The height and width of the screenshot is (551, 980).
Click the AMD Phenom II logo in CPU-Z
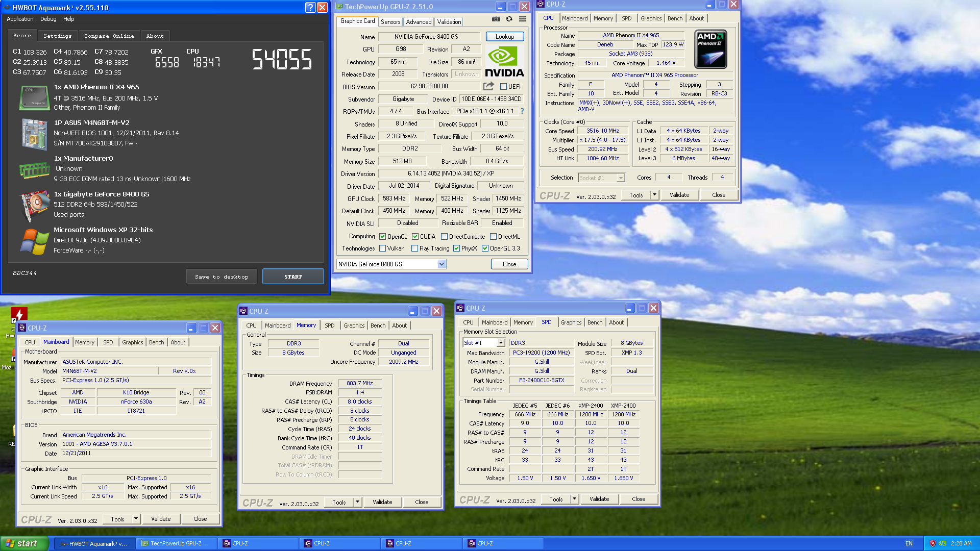(x=710, y=49)
